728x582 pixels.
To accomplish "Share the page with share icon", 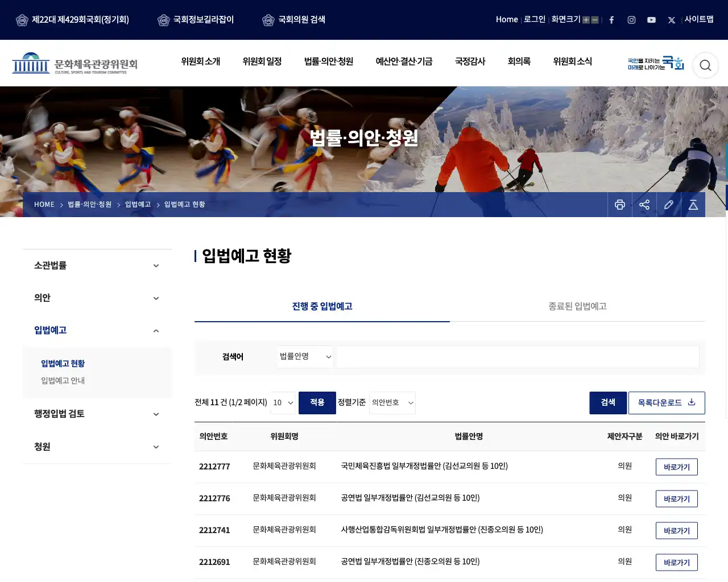I will point(644,205).
